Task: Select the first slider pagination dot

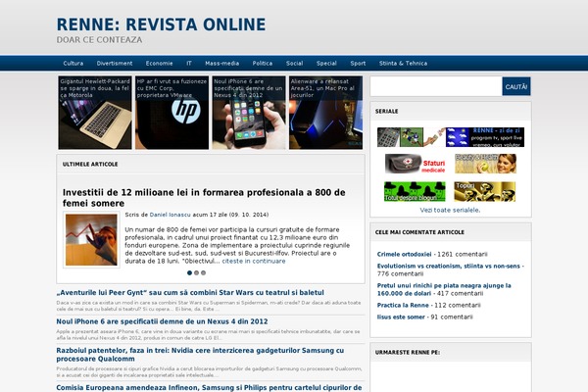Action: coord(189,272)
